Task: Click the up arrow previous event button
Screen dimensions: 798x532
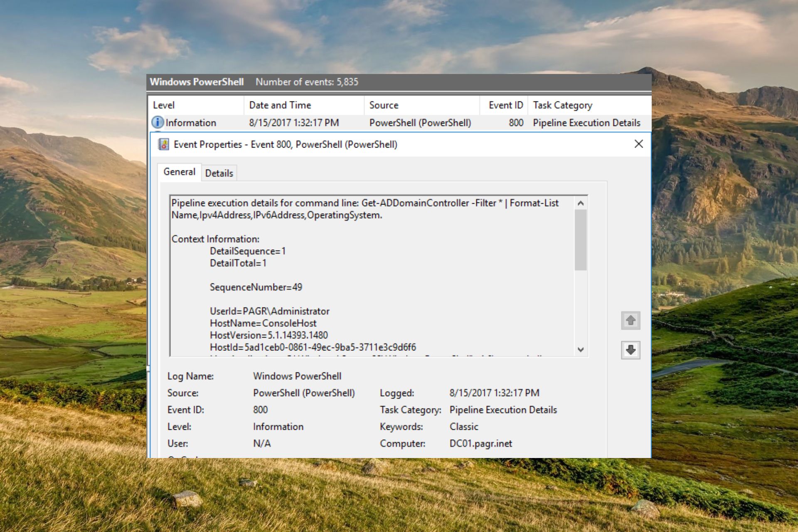Action: (631, 320)
